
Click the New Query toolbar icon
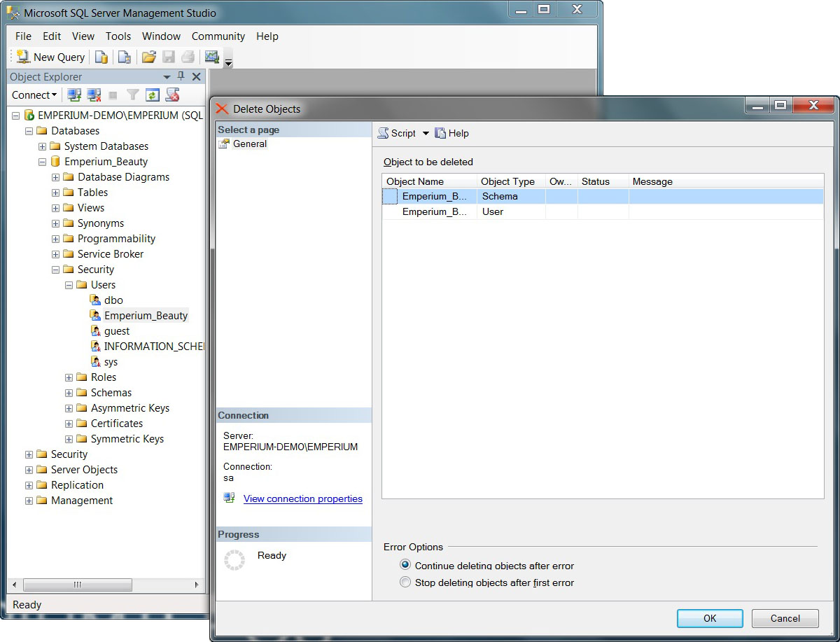(50, 57)
